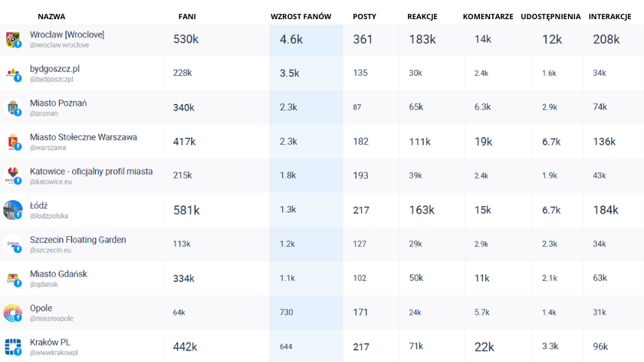The height and width of the screenshot is (362, 644).
Task: Click the NAZWA column header
Action: (51, 16)
